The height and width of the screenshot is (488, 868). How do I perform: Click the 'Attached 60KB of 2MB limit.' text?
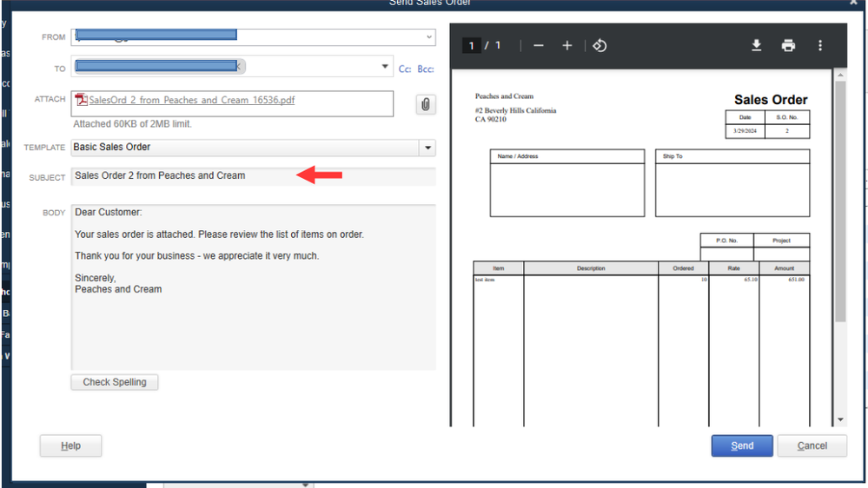click(132, 124)
